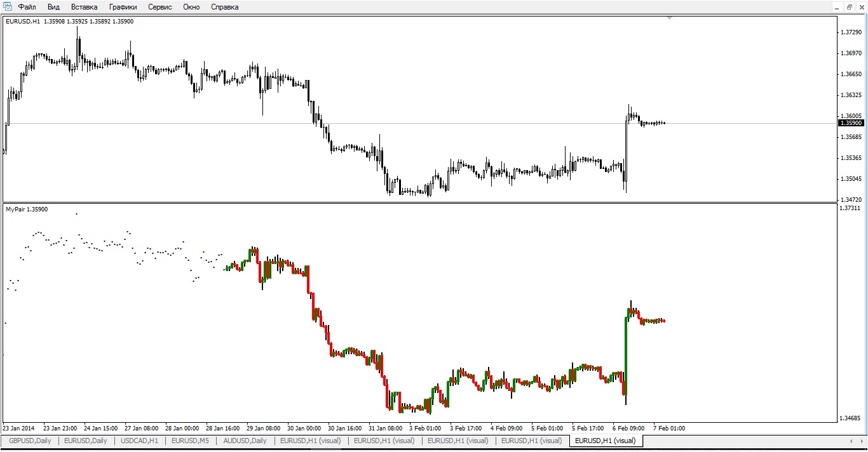
Task: Click the MyPair 1.35900 indicator label
Action: (x=27, y=209)
